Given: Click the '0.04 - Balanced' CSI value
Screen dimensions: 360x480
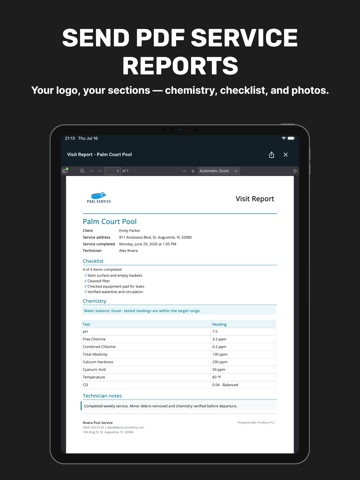Looking at the screenshot, I should point(225,385).
